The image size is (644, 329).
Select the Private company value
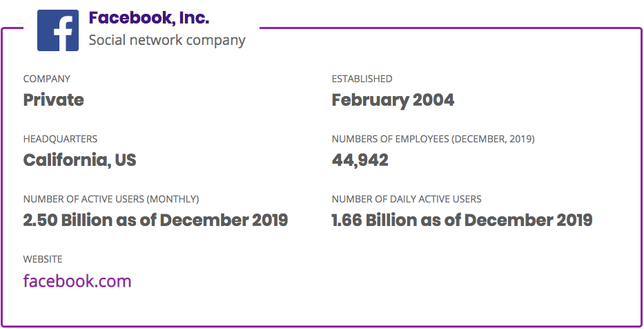point(54,100)
